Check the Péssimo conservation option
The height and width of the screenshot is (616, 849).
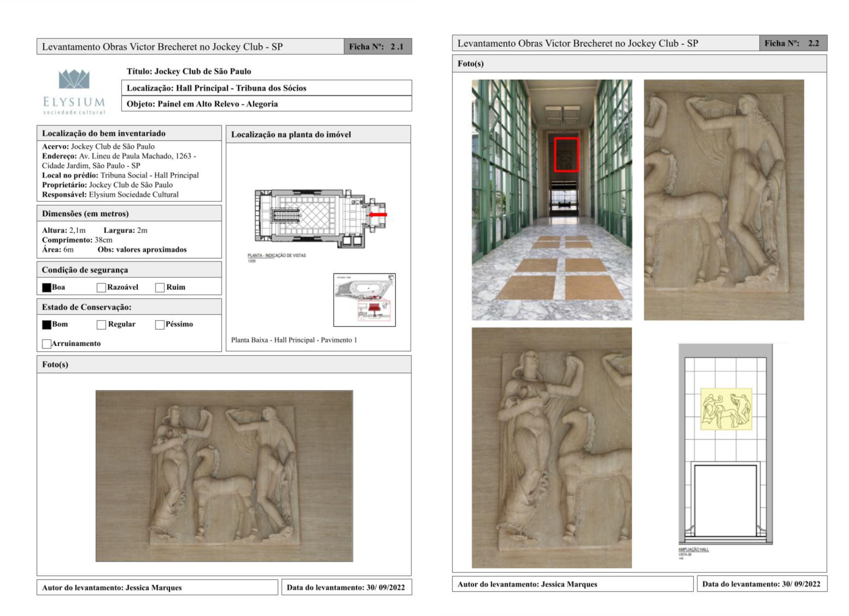coord(160,324)
